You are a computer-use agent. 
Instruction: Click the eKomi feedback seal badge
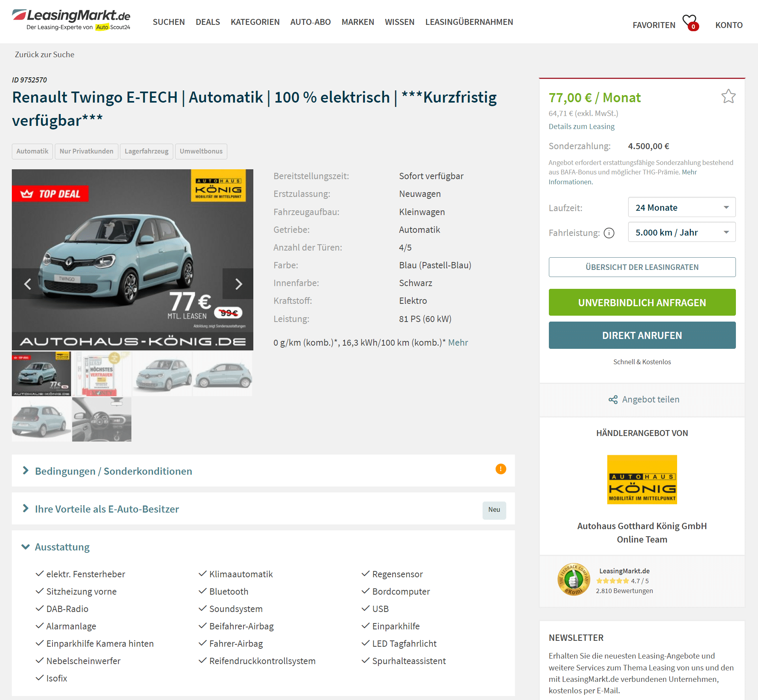(574, 580)
